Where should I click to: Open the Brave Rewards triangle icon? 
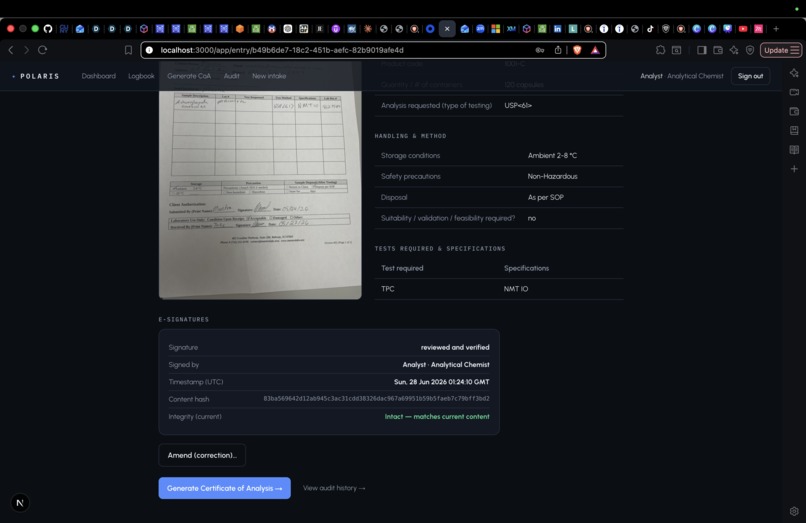(x=595, y=50)
